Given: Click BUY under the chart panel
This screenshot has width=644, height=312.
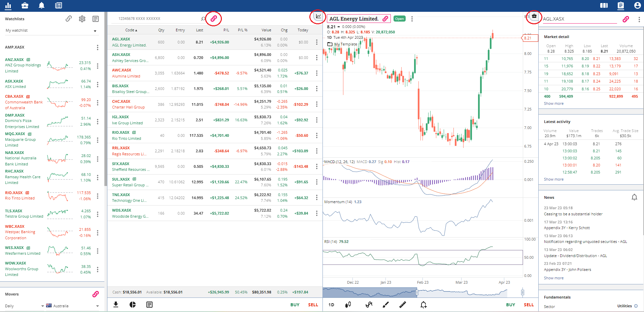Looking at the screenshot, I should (511, 305).
